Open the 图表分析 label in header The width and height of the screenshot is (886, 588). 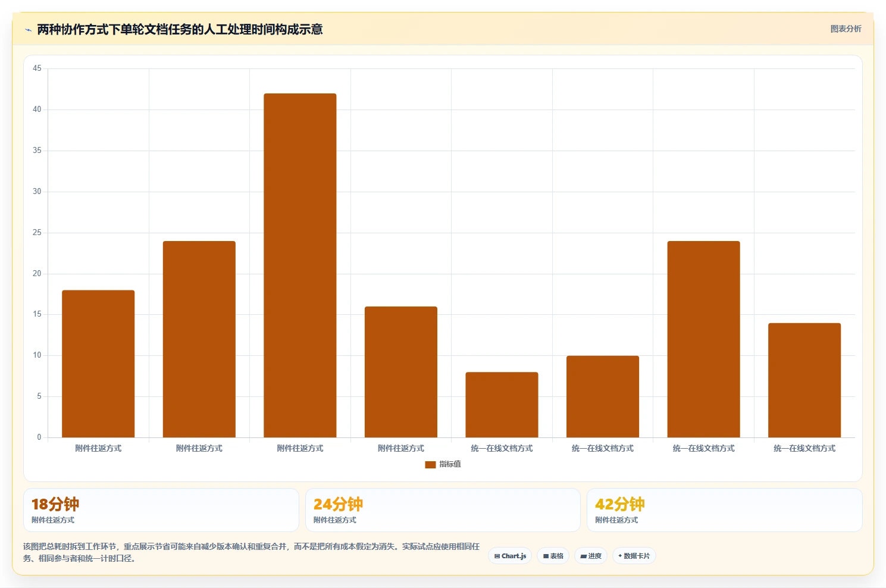[x=846, y=29]
